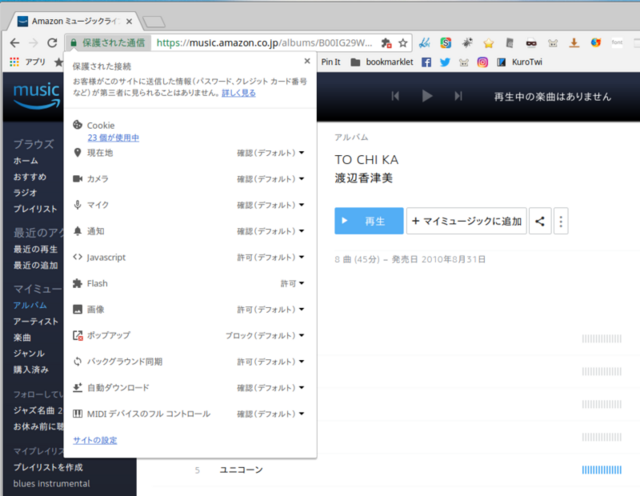
Task: Open the Instagram bookmark icon
Action: point(482,62)
